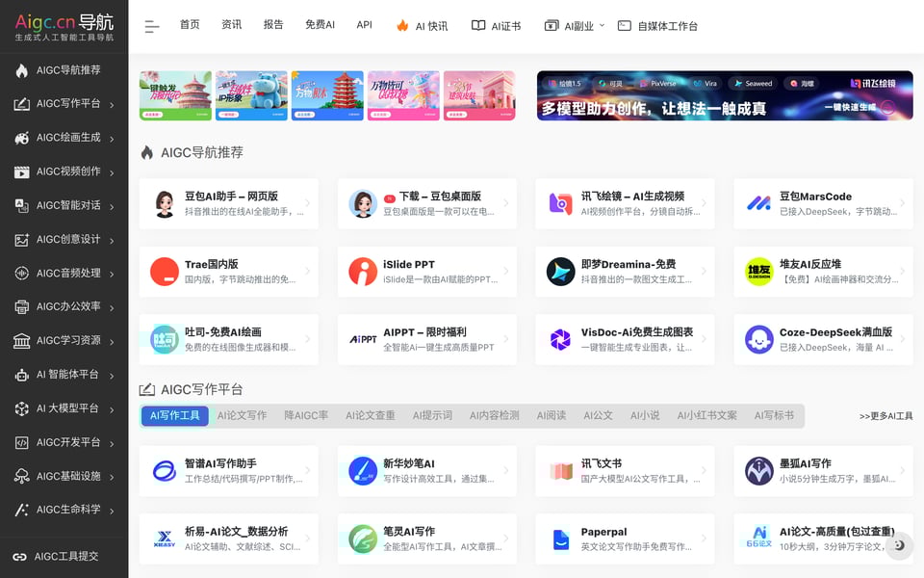Open the 豆包AI助手 – 网页版 card
This screenshot has width=924, height=578.
(x=228, y=203)
